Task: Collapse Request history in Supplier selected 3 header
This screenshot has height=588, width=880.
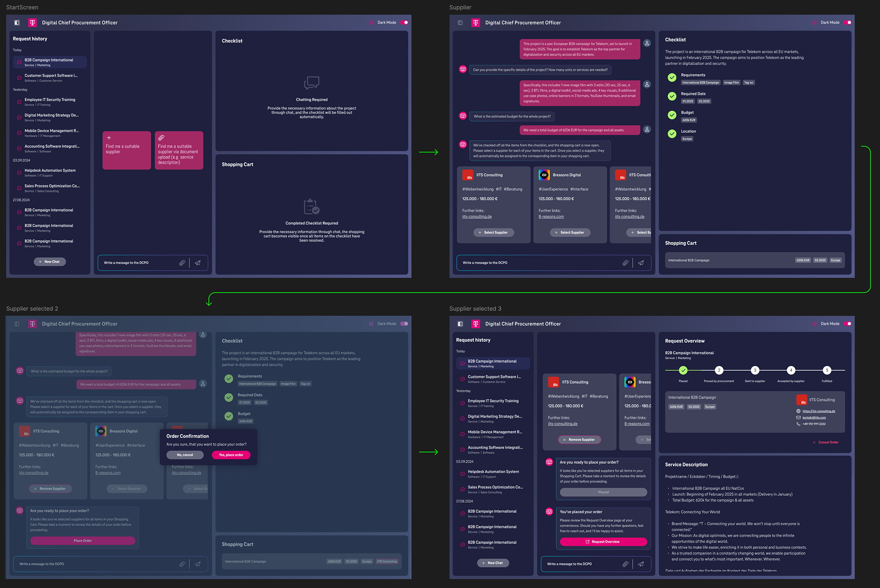Action: pos(460,324)
